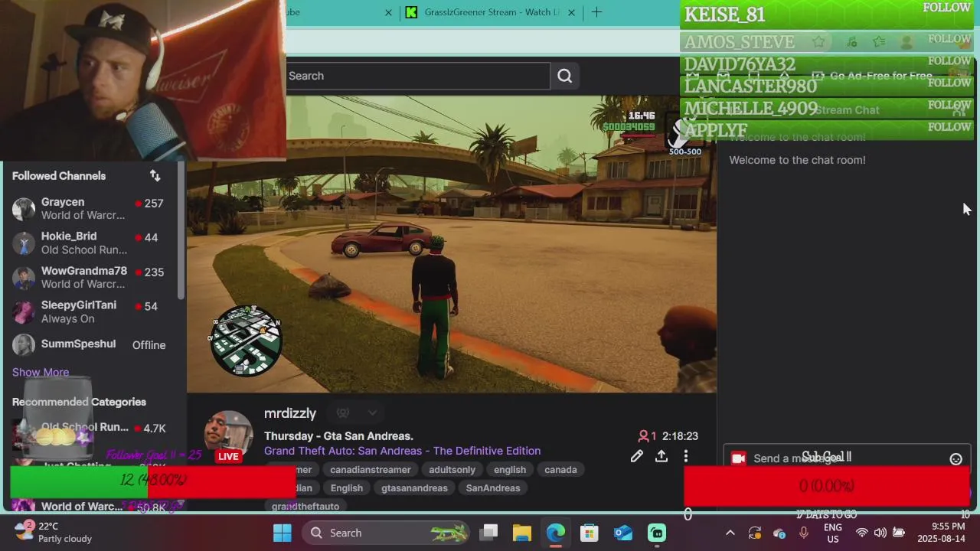The height and width of the screenshot is (551, 980).
Task: Select the grandtheftauto tag
Action: (x=305, y=506)
